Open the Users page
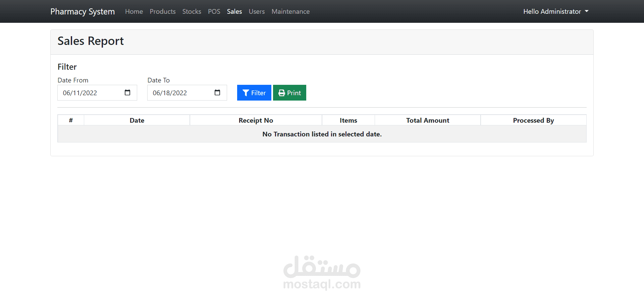644x297 pixels. [x=257, y=11]
